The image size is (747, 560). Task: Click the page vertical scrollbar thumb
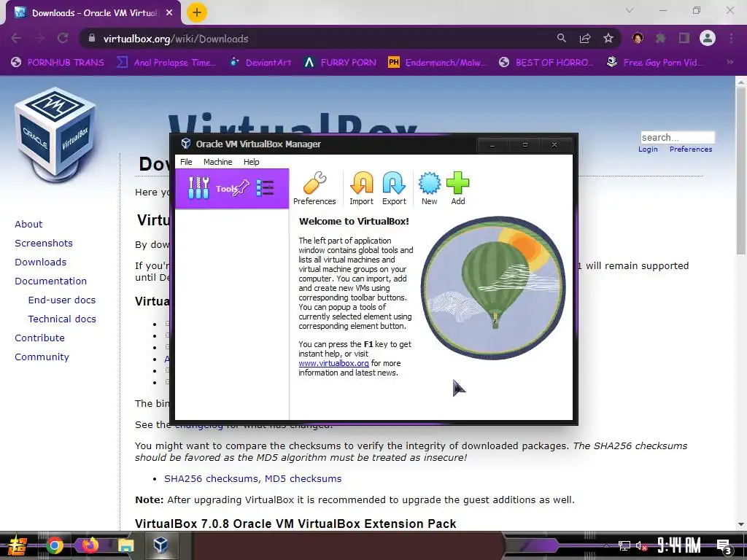pyautogui.click(x=741, y=171)
